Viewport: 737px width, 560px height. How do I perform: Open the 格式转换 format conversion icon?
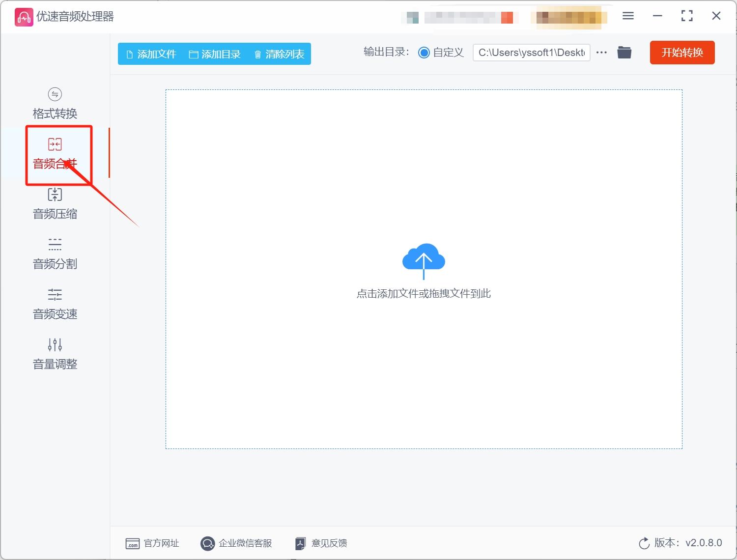click(x=55, y=94)
